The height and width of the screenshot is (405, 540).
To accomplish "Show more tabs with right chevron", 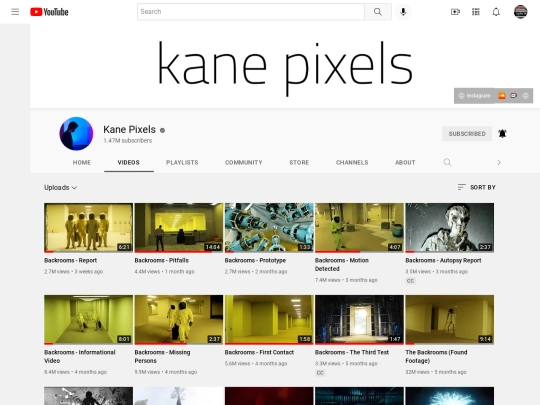I will click(x=499, y=162).
